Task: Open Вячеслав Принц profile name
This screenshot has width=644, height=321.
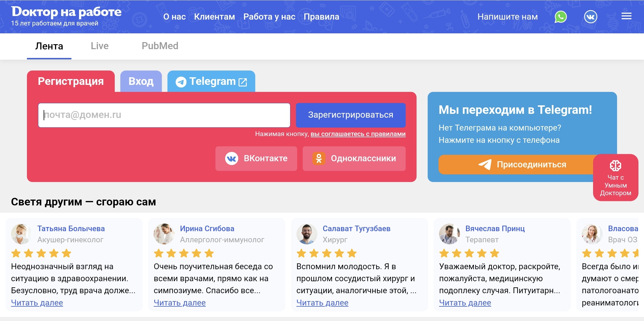Action: [495, 229]
